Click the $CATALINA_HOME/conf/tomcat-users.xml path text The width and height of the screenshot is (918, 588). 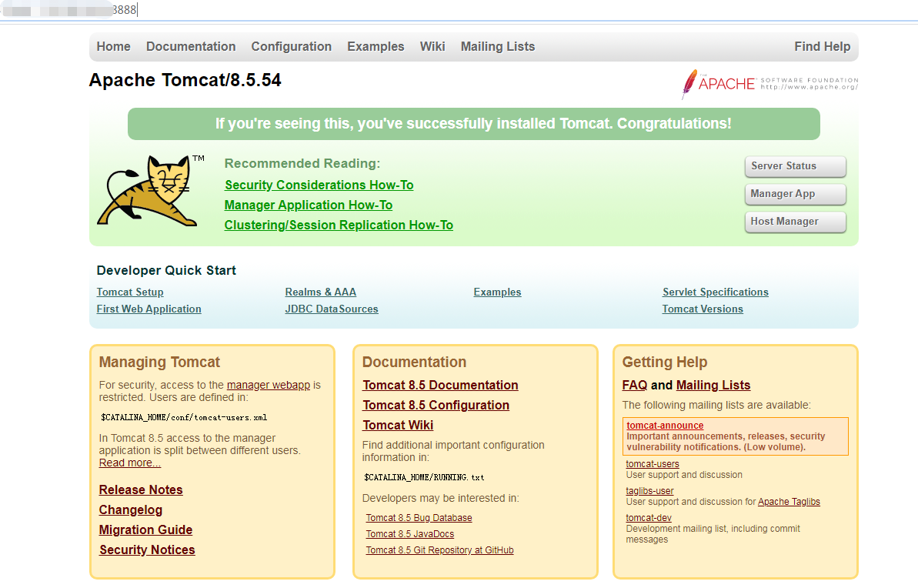184,418
